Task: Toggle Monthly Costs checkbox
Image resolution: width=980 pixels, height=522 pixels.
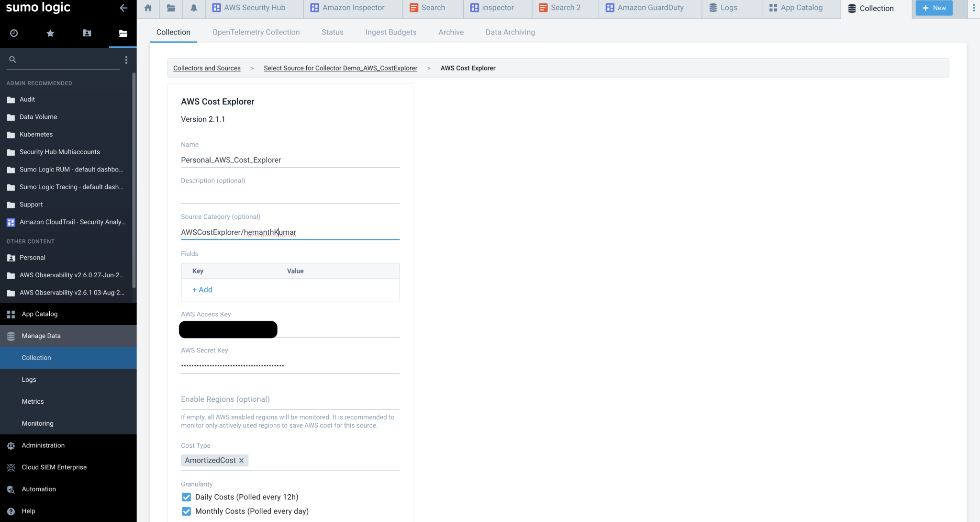Action: click(x=186, y=511)
